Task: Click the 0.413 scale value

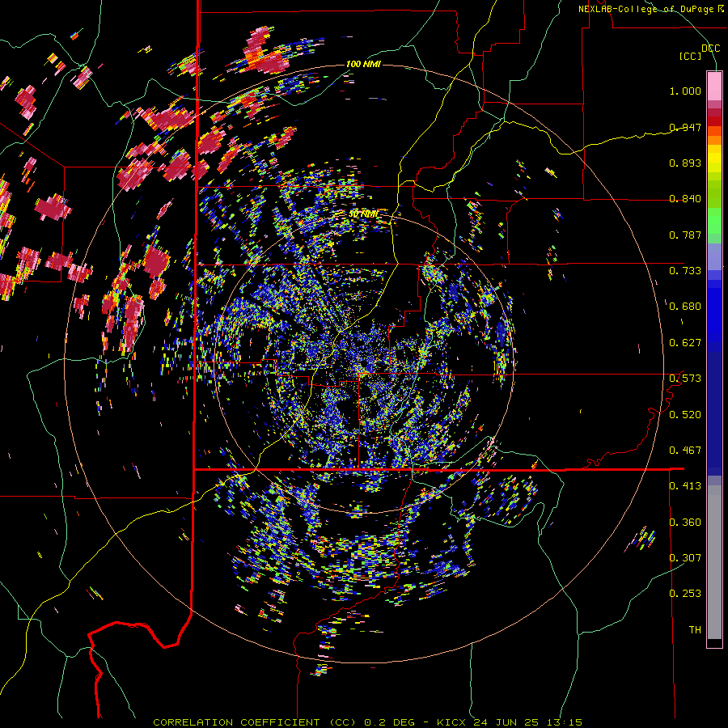Action: [685, 486]
